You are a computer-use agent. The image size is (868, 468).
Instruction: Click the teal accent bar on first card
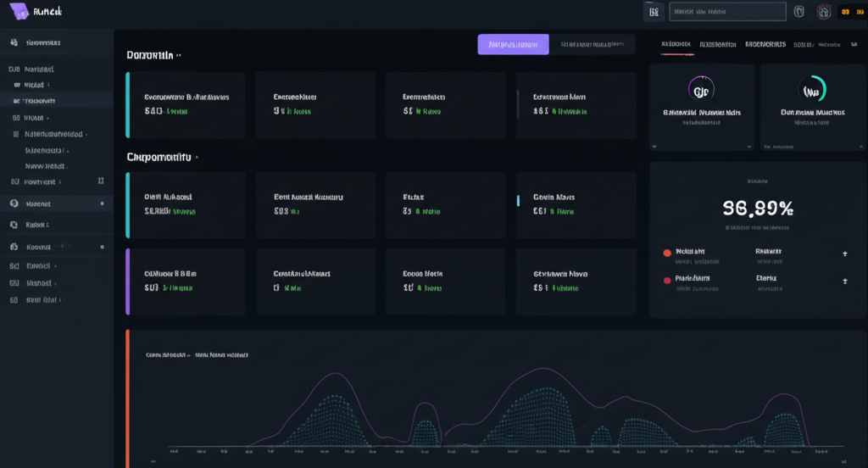tap(128, 105)
